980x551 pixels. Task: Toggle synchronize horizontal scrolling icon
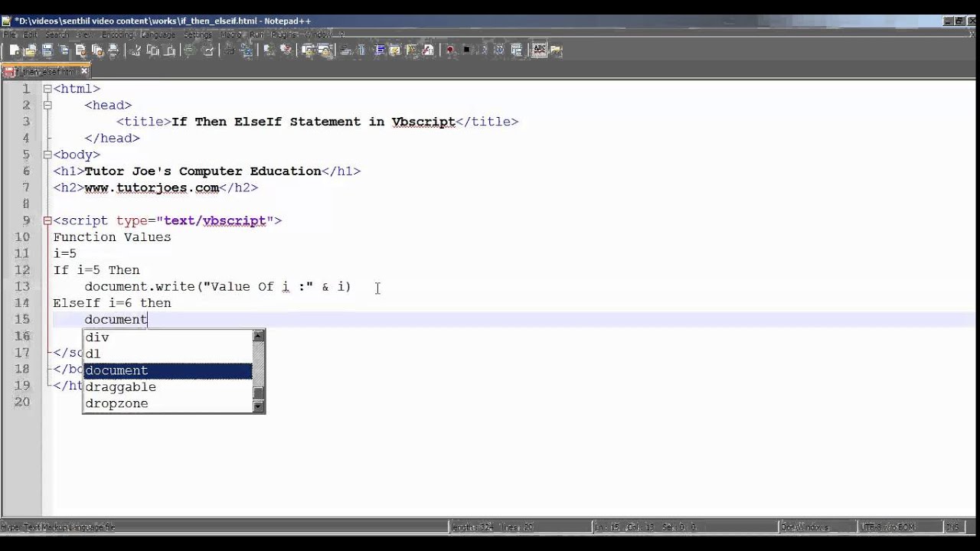pos(325,51)
